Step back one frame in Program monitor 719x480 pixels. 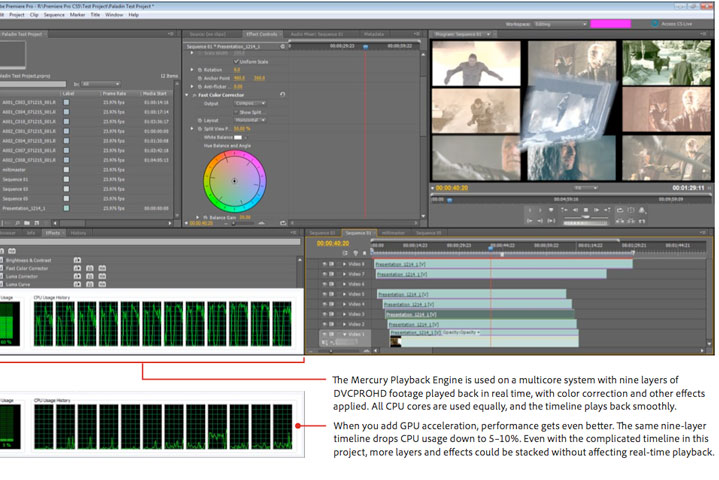[575, 210]
